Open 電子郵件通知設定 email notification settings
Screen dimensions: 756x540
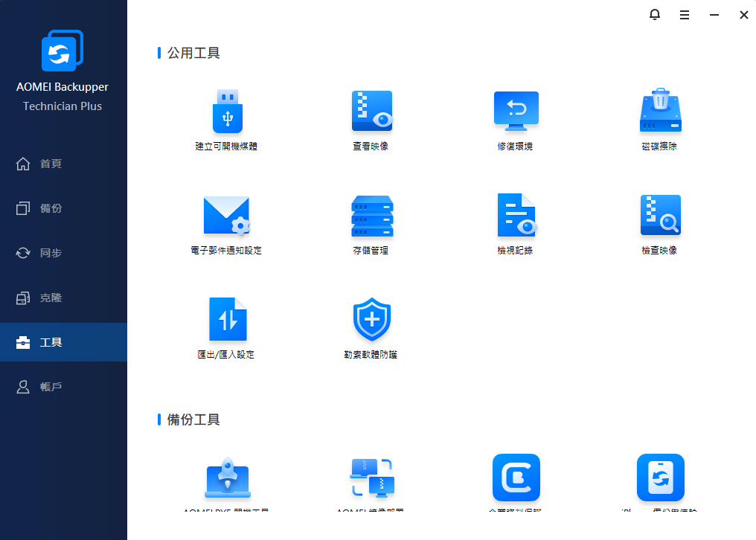click(227, 224)
